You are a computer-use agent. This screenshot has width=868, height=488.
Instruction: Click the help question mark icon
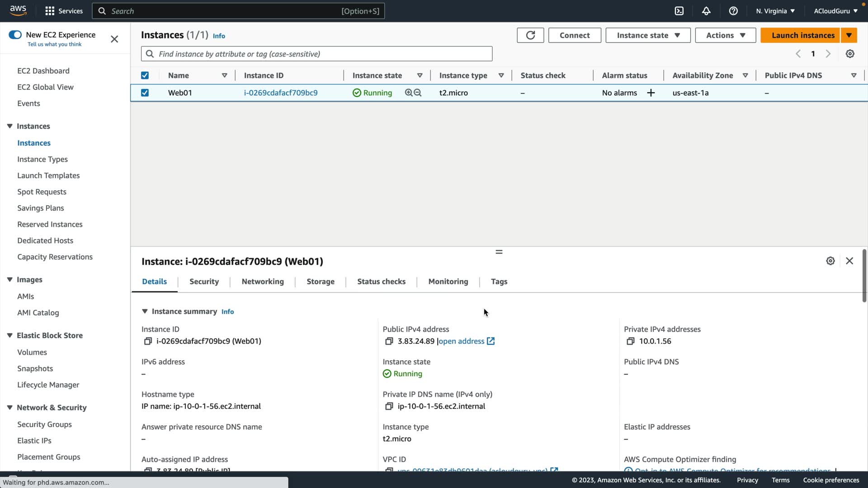coord(733,11)
